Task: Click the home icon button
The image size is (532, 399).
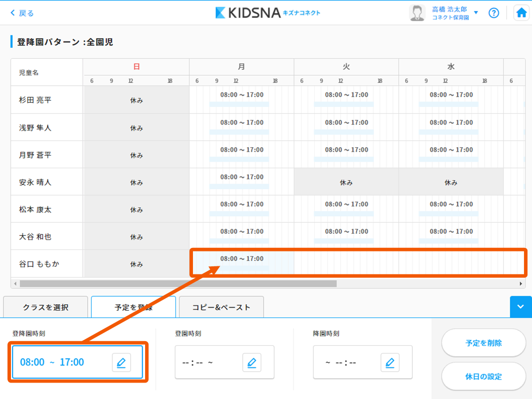Action: 522,13
